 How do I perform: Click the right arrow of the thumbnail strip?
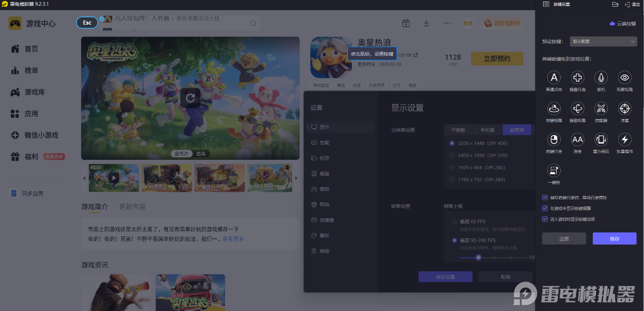(297, 178)
